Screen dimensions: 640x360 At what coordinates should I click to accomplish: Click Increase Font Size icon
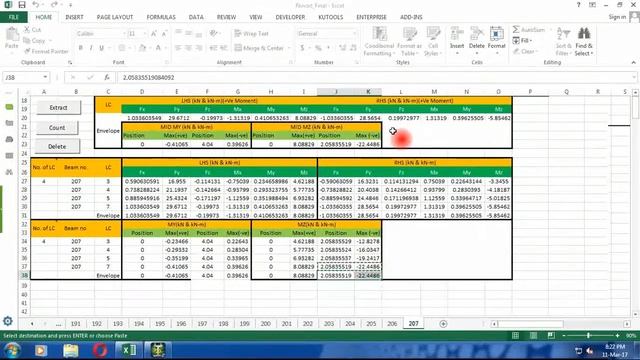(154, 34)
